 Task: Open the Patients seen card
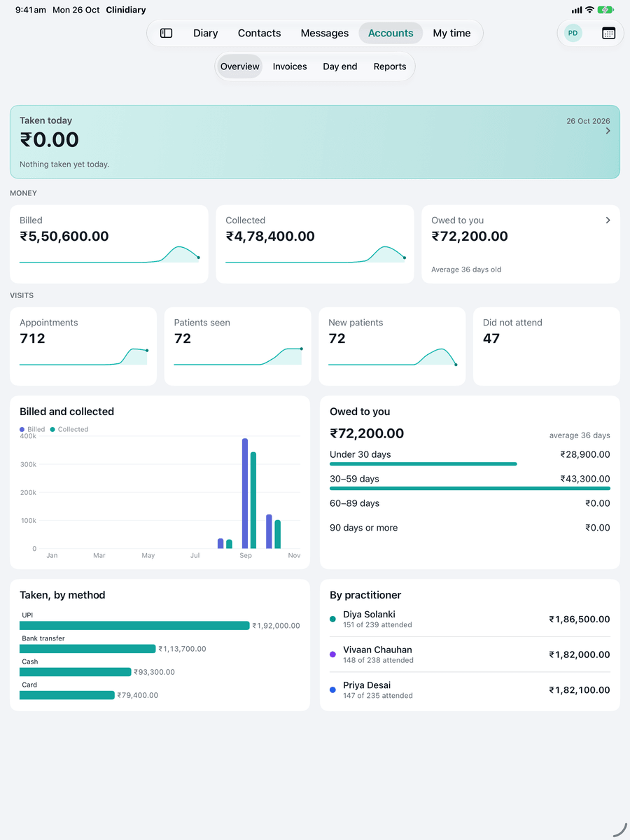pos(238,346)
